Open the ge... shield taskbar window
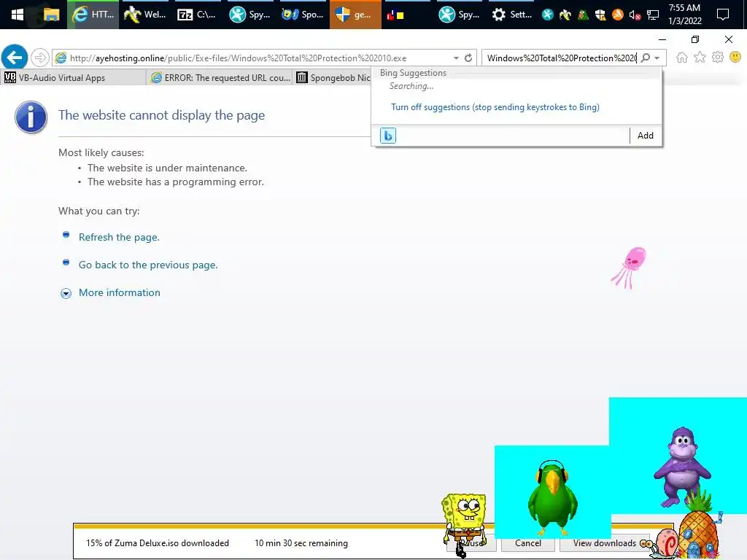Screen dimensions: 747x560 [x=355, y=15]
